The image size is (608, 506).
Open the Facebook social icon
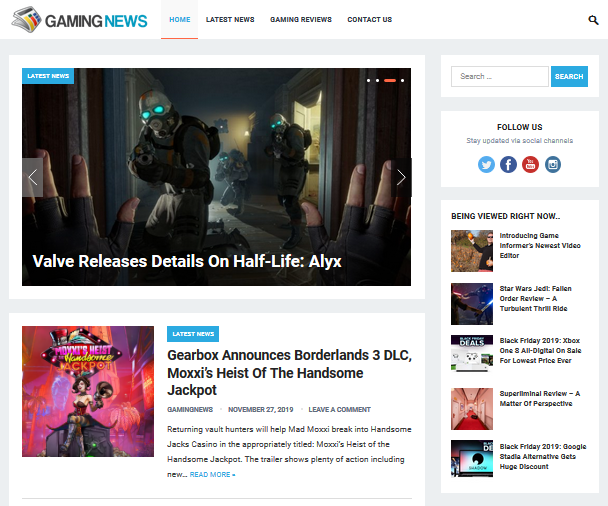[508, 164]
